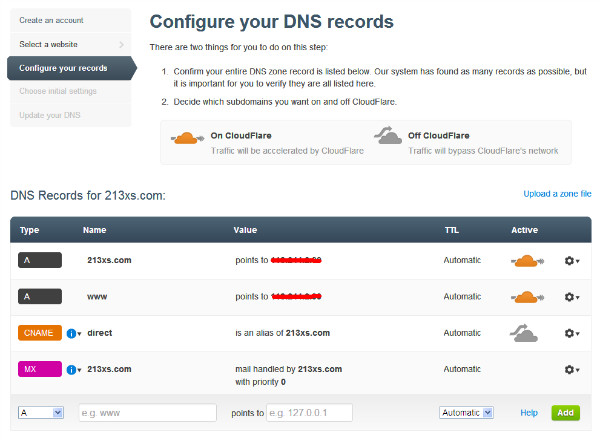The width and height of the screenshot is (600, 441).
Task: Click Automatic TTL in first A row
Action: pyautogui.click(x=462, y=260)
